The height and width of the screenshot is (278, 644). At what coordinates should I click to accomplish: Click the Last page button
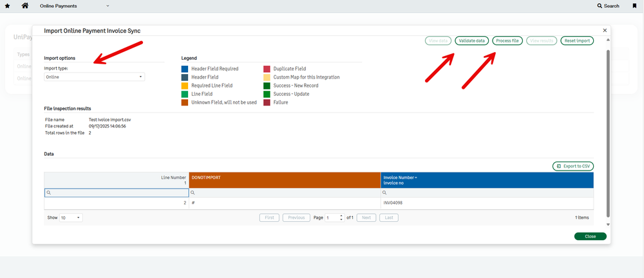(389, 218)
